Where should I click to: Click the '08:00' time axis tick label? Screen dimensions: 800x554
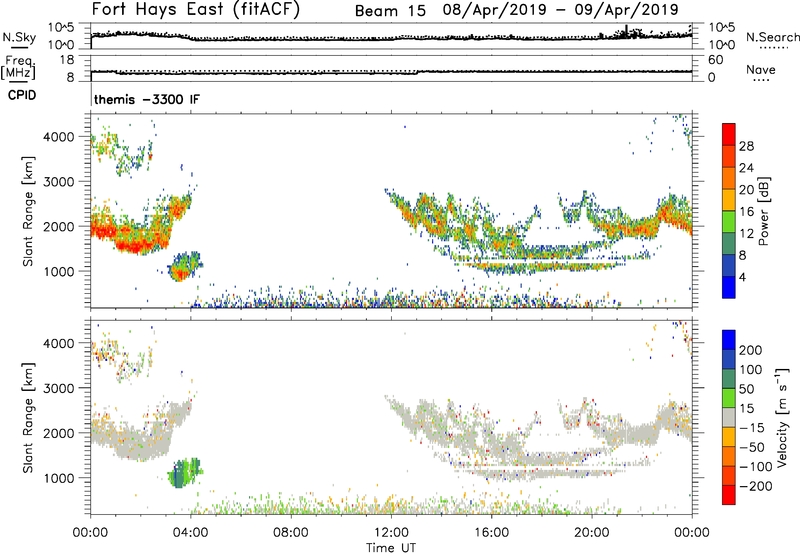(x=291, y=533)
